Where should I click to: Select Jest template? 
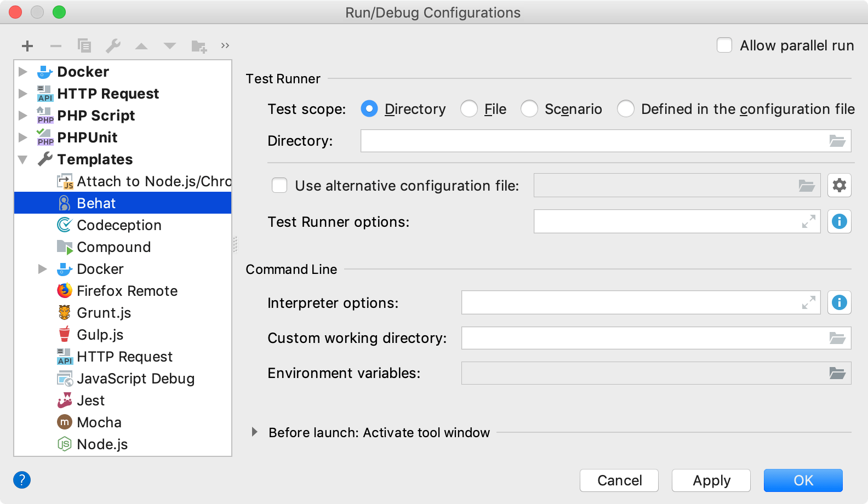(x=123, y=400)
